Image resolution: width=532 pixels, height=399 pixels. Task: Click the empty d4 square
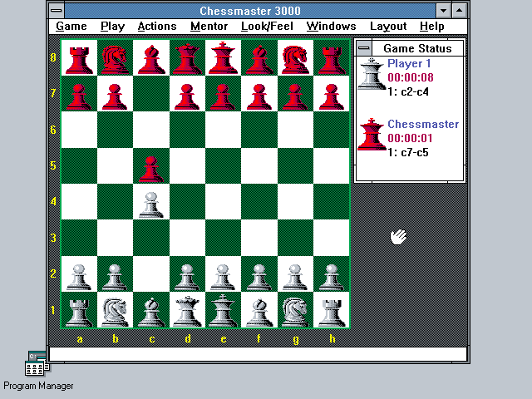(187, 201)
